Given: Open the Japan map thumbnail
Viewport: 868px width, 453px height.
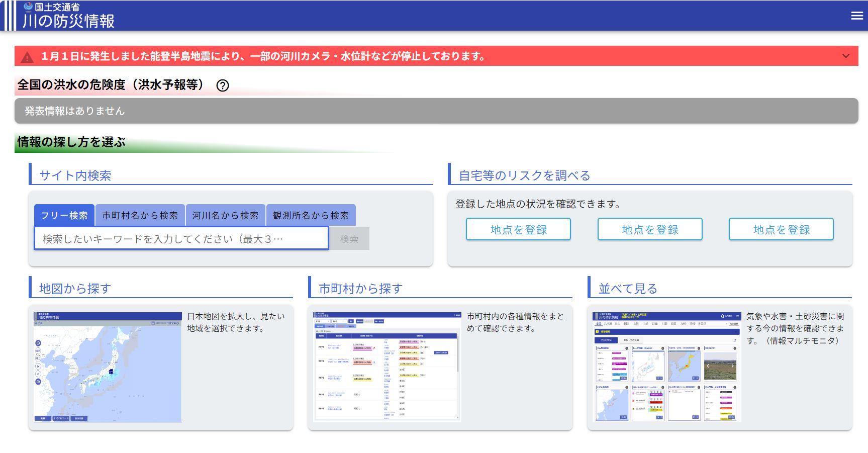Looking at the screenshot, I should (x=108, y=367).
